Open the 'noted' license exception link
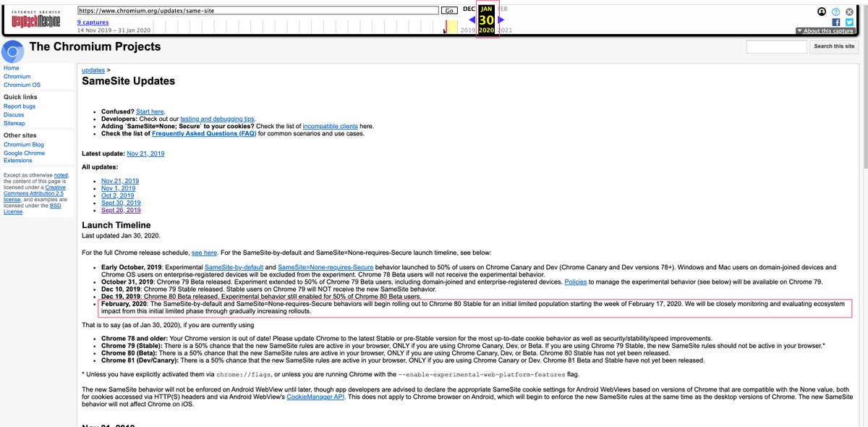The image size is (868, 427). [60, 175]
